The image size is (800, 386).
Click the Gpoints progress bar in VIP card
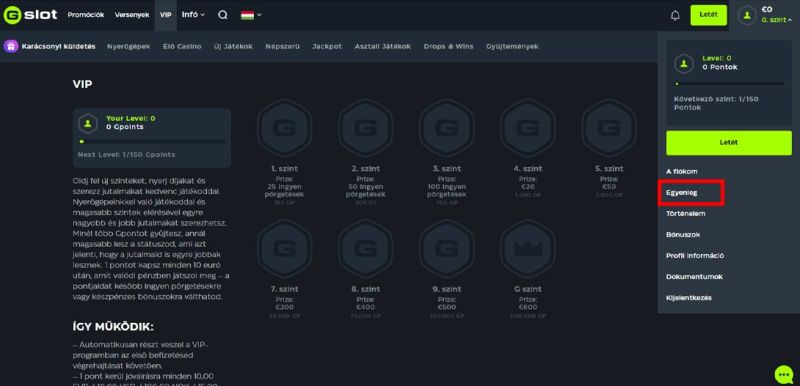[152, 142]
